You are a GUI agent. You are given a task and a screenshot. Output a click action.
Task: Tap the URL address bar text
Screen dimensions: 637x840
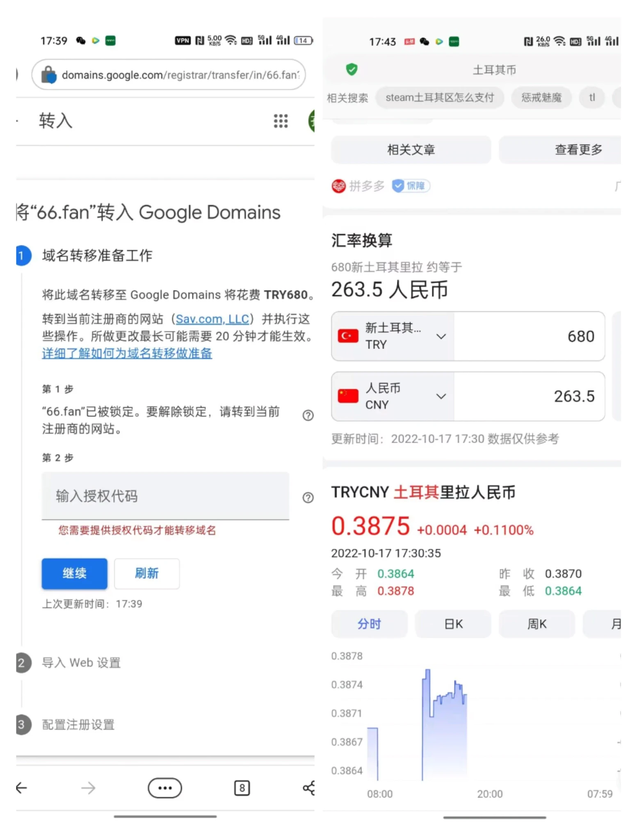[x=180, y=75]
